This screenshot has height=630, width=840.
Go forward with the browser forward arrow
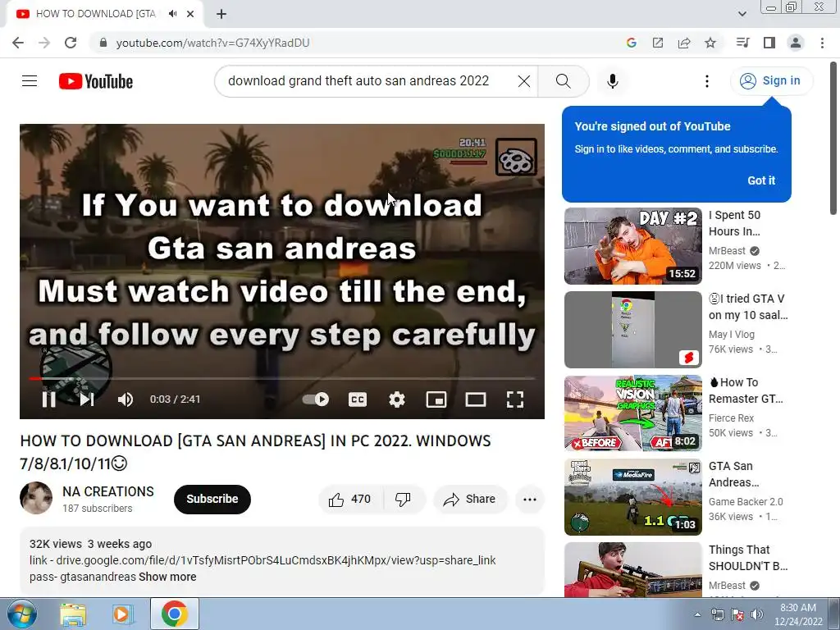pos(44,43)
